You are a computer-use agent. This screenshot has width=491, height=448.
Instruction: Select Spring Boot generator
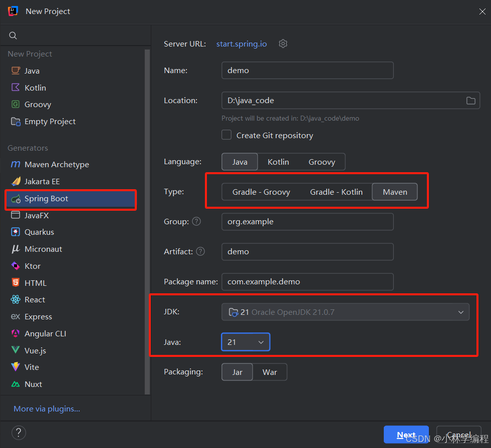tap(71, 199)
